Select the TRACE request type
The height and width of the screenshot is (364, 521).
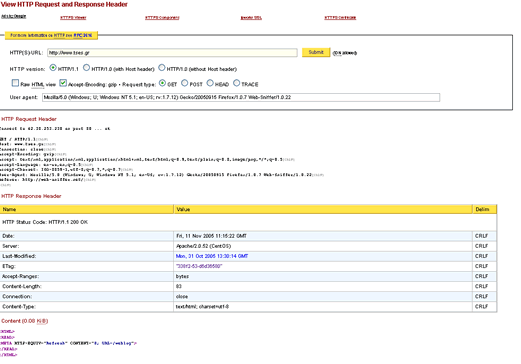tap(236, 83)
